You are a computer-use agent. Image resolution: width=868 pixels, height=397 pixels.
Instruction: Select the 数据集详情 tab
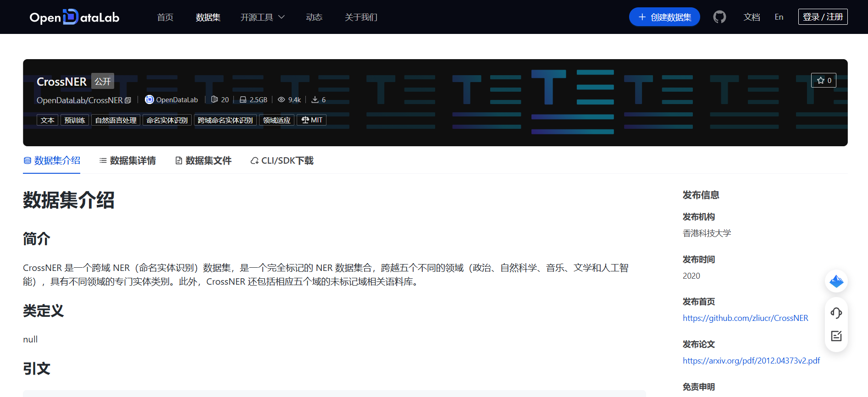[x=127, y=160]
